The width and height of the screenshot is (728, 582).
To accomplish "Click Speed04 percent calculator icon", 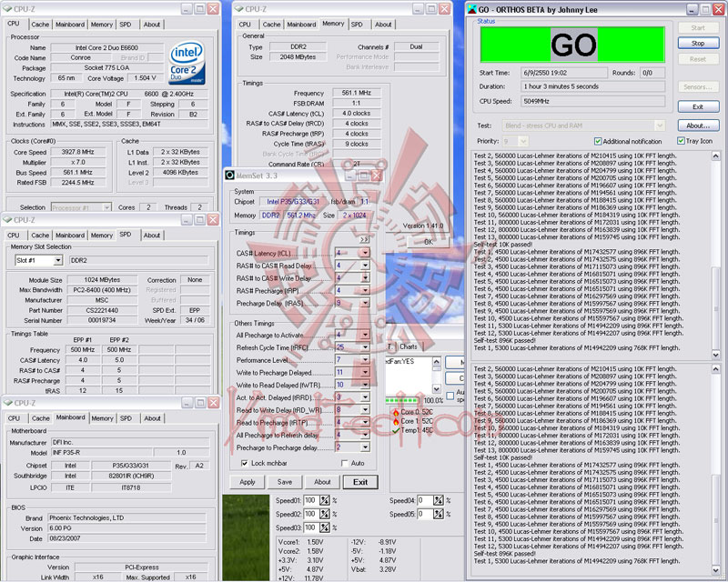I will click(439, 500).
